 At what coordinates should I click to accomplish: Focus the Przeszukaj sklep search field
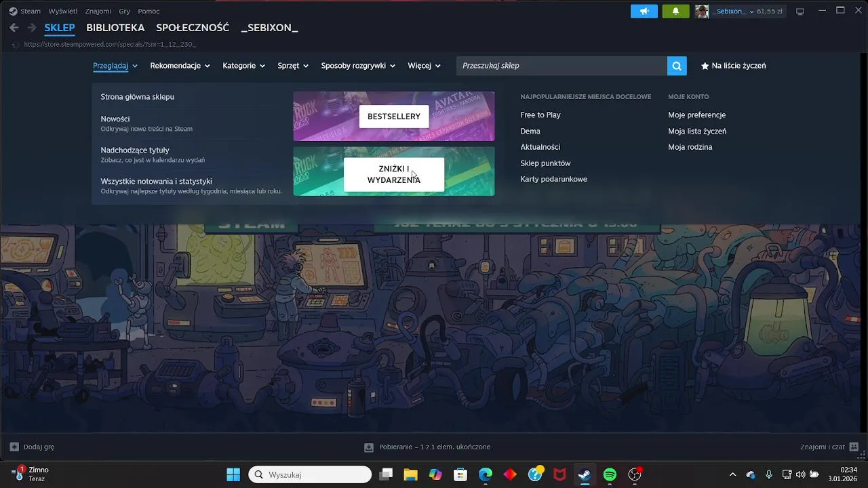(x=561, y=66)
